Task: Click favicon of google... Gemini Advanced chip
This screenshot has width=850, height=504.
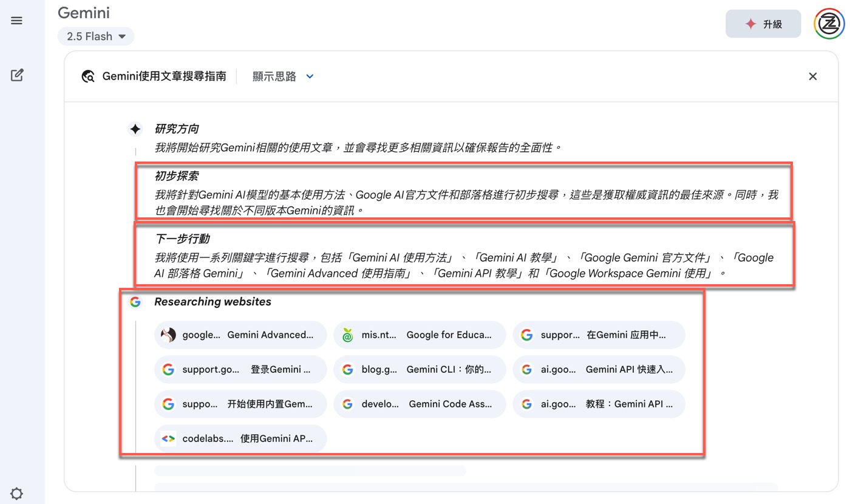Action: point(168,335)
